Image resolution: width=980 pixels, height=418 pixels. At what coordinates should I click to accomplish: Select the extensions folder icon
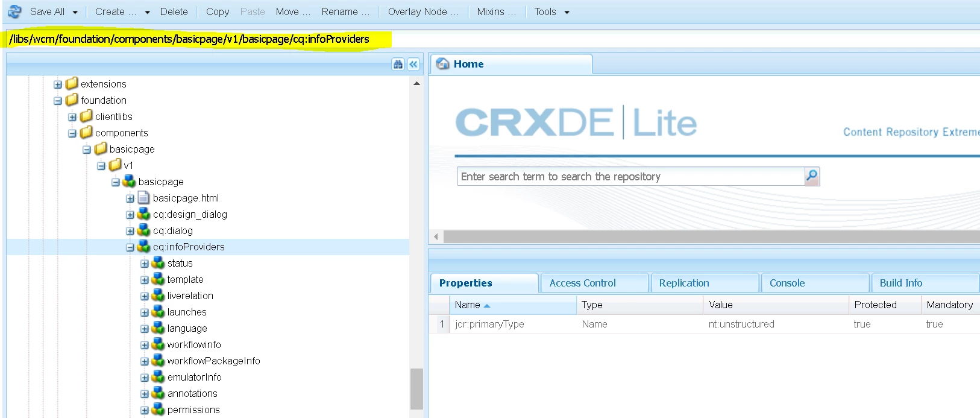[x=72, y=83]
